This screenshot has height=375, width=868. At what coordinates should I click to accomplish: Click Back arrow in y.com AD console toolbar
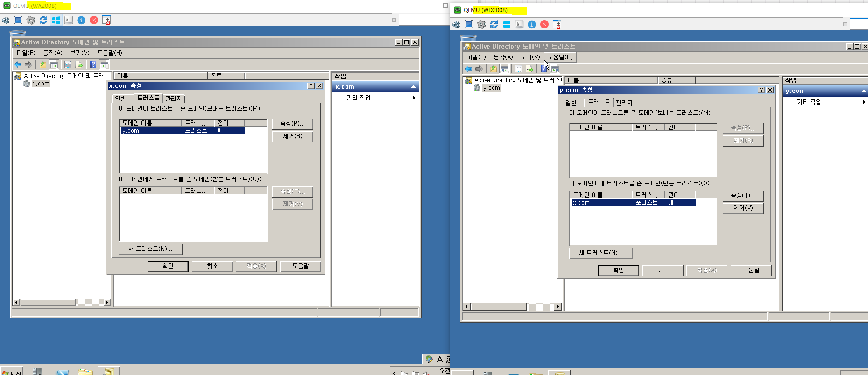pos(468,69)
